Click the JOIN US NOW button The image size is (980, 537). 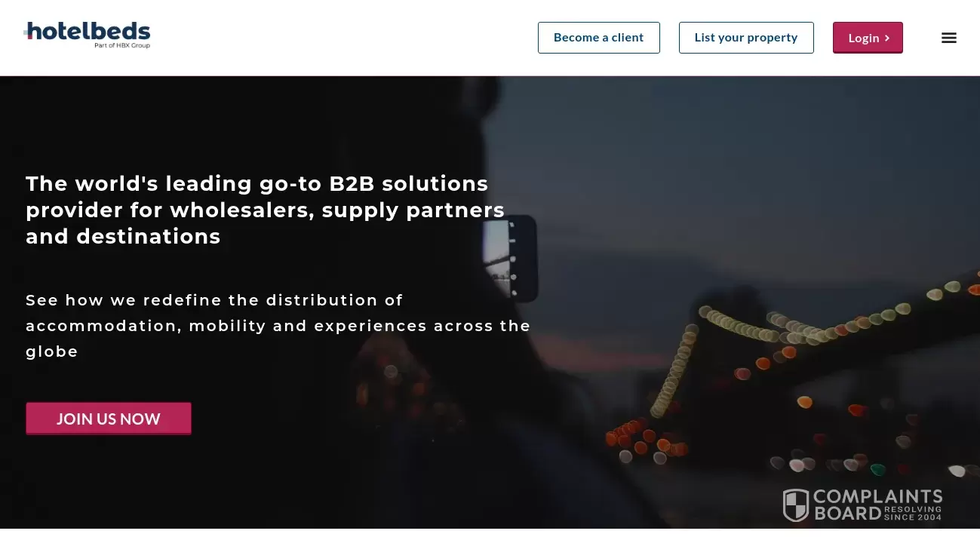click(x=109, y=419)
